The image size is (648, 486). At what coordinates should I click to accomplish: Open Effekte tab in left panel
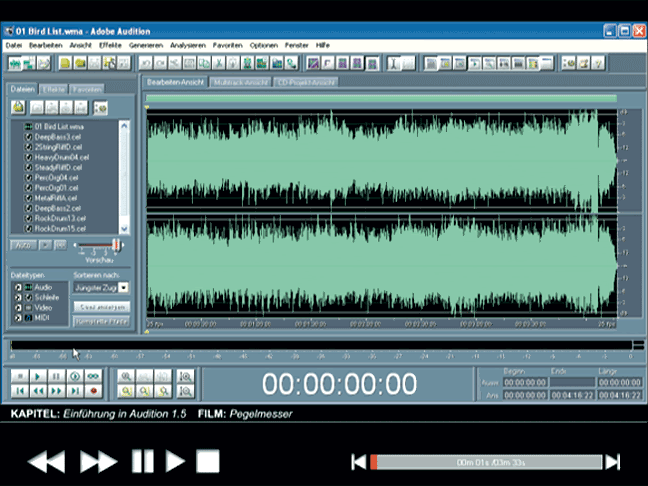coord(54,89)
